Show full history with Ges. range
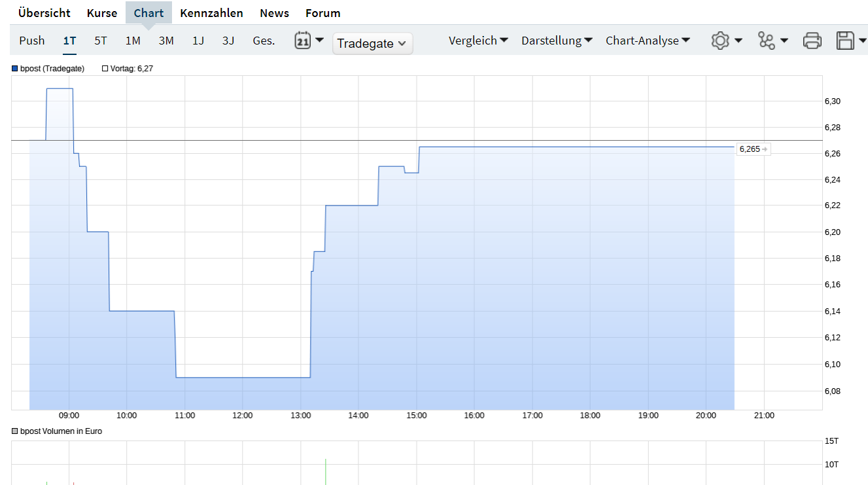This screenshot has width=868, height=485. point(264,41)
